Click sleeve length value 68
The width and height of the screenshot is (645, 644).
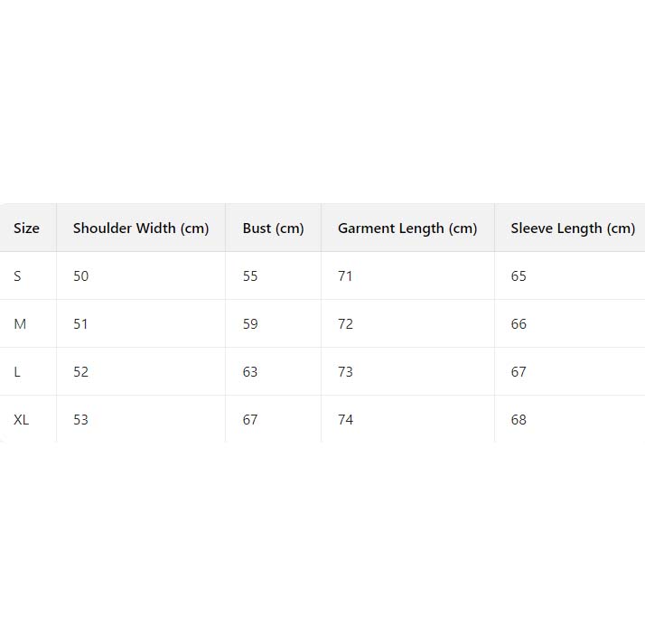pos(519,420)
